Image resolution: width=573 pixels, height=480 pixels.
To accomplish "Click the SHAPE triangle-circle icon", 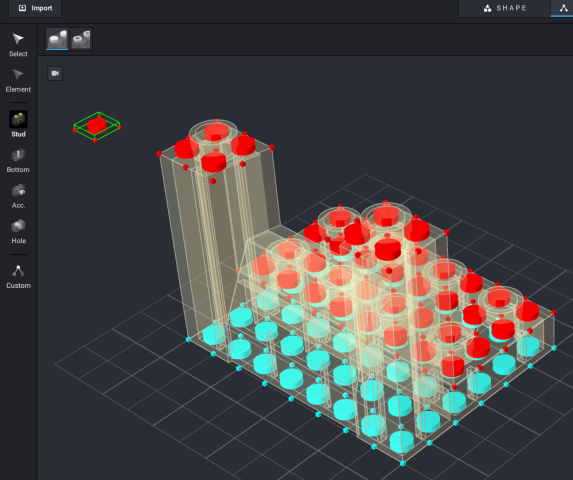I will (x=487, y=8).
